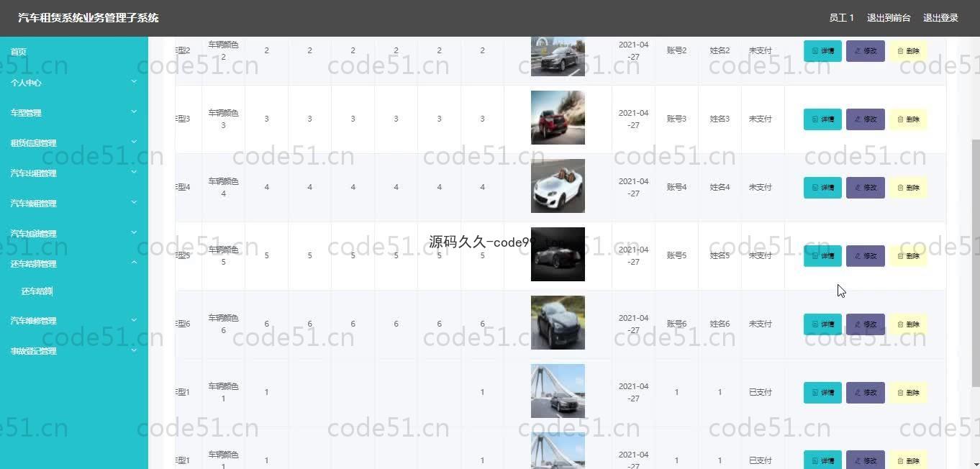Open the red car thumbnail in the 账号3 row
The image size is (980, 469).
[558, 117]
